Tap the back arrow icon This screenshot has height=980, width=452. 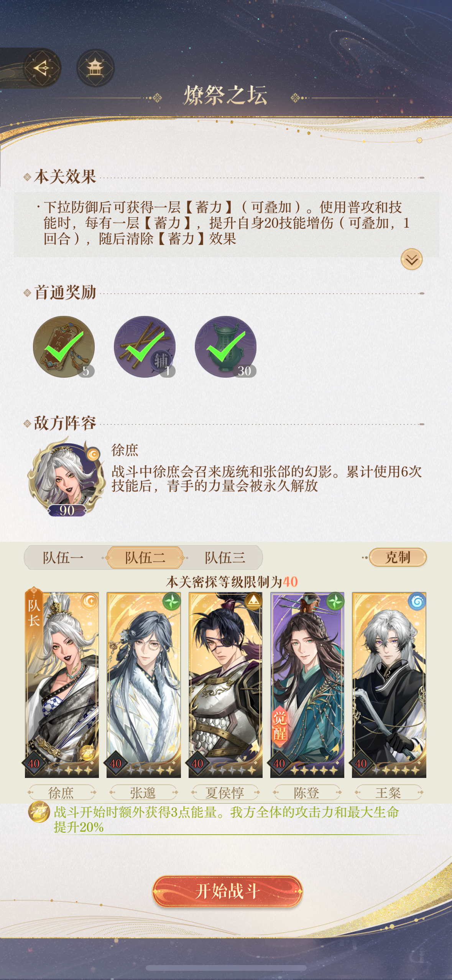[x=42, y=68]
